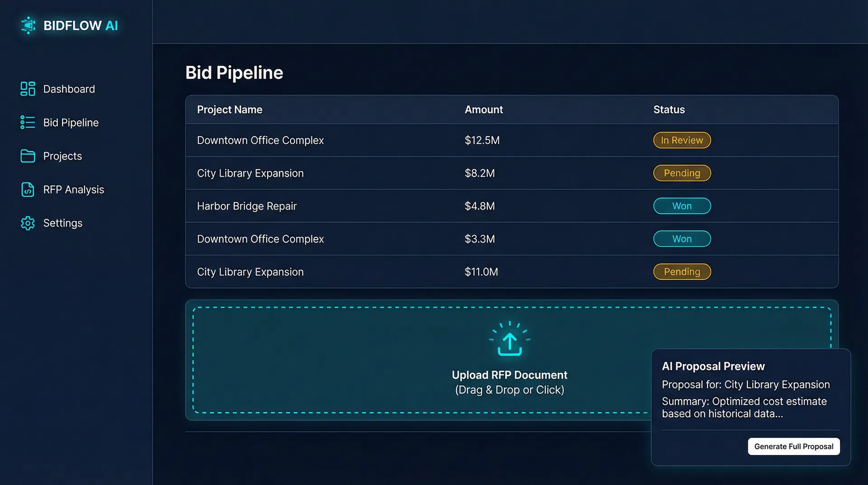Toggle the Pending status for City Library Expansion
Screen dimensions: 868x485
tap(682, 173)
